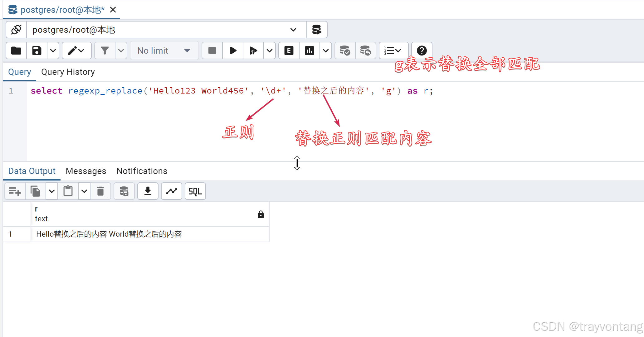Select result row number 1

coord(17,234)
